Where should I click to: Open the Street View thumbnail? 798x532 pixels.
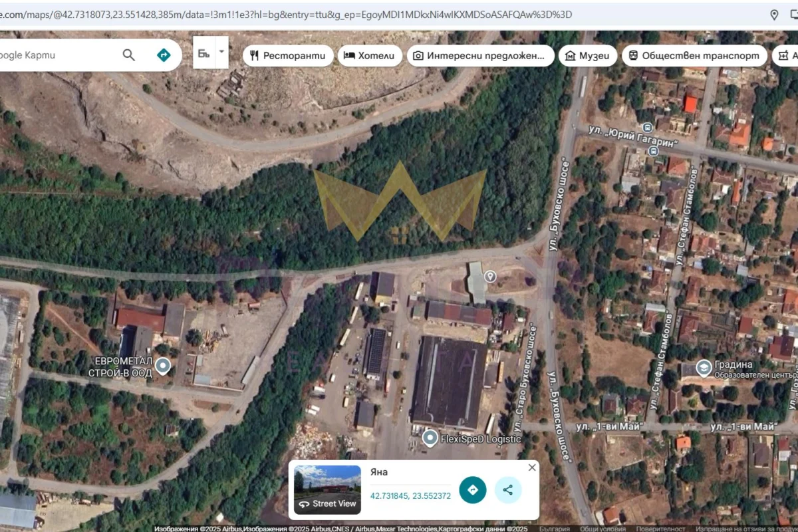pos(327,489)
